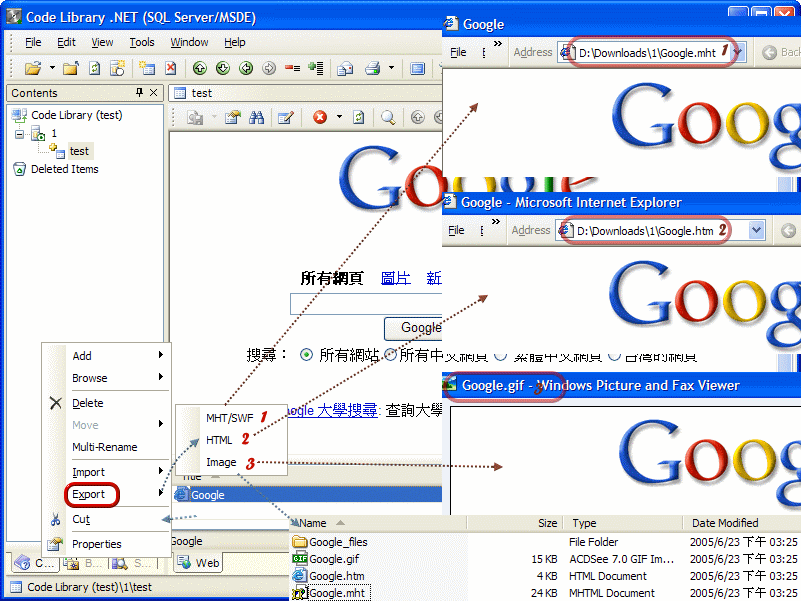Click the Google search button

[413, 328]
